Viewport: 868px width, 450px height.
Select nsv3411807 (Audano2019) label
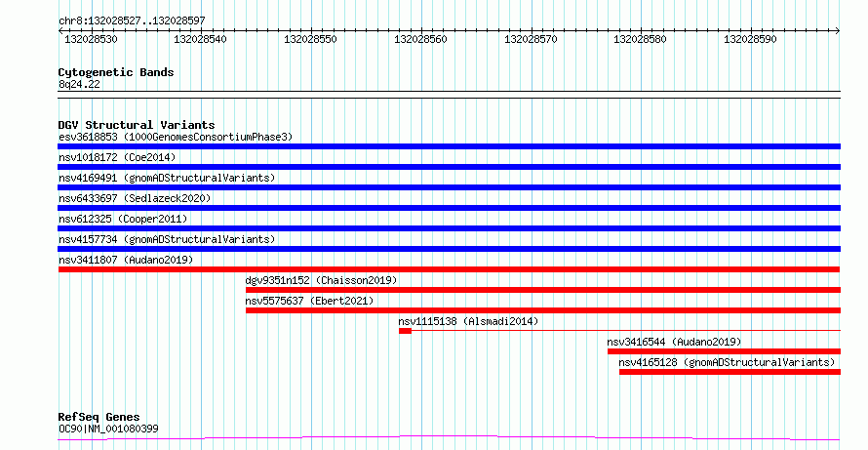pos(126,260)
